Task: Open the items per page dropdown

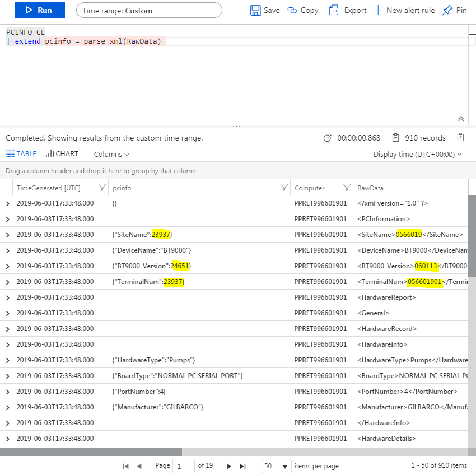Action: coord(277,465)
